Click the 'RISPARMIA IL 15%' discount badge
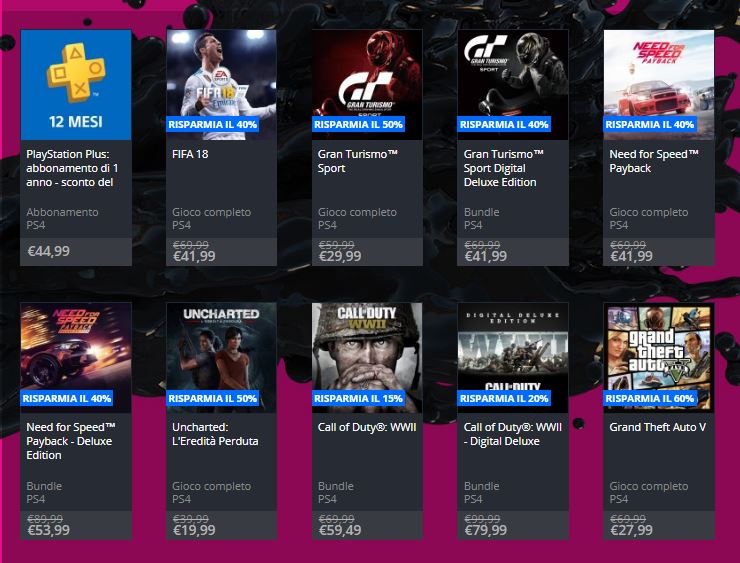The height and width of the screenshot is (563, 740). click(x=358, y=398)
